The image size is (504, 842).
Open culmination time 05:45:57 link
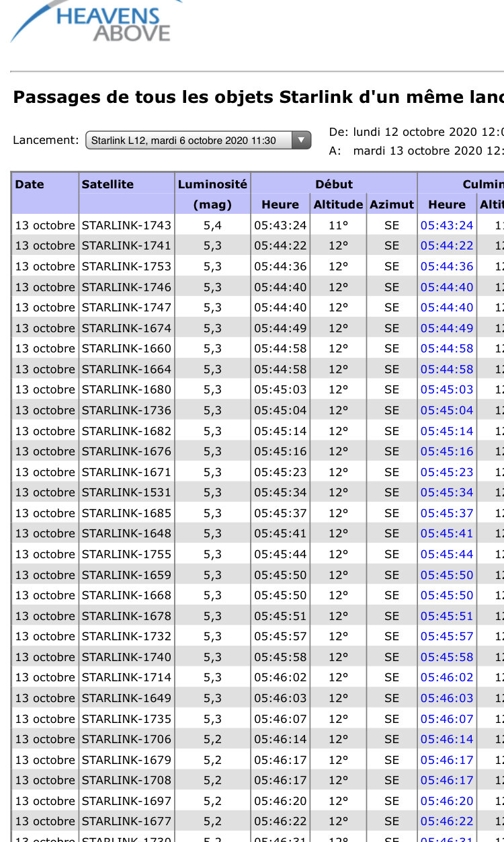coord(447,636)
